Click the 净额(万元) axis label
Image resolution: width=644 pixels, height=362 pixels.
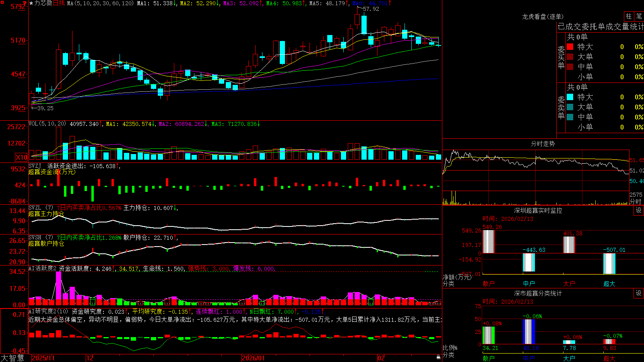457,277
